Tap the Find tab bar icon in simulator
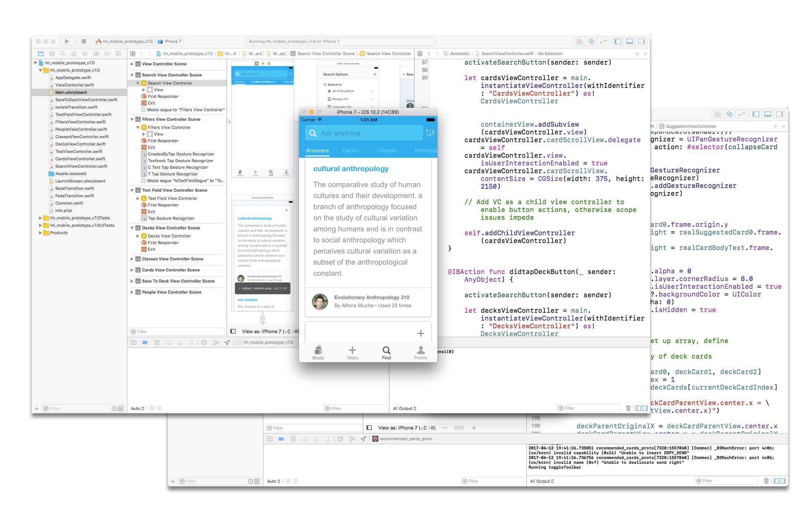 pos(386,352)
